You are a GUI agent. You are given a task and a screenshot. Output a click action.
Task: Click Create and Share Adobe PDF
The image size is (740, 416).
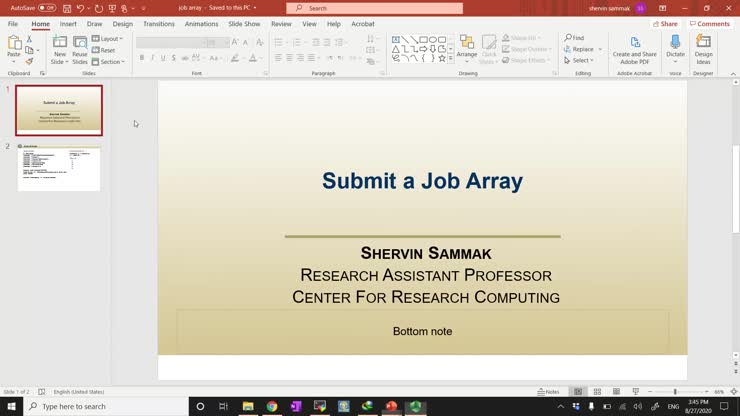click(635, 50)
